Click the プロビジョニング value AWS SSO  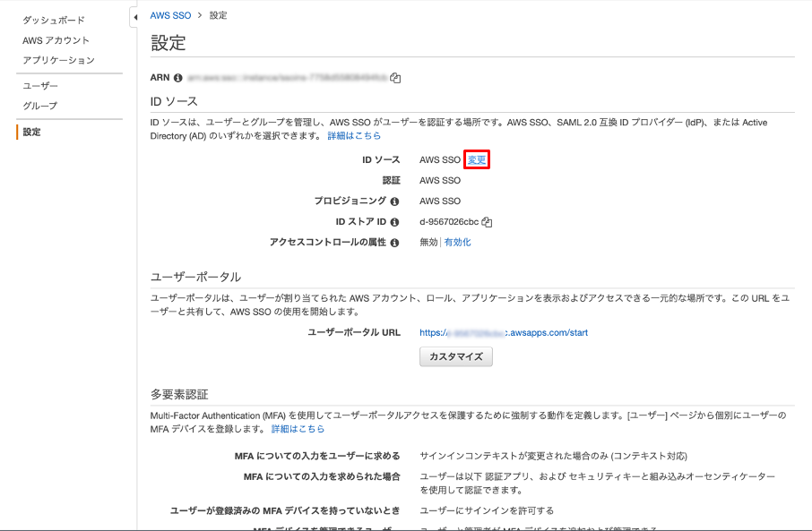tap(440, 201)
